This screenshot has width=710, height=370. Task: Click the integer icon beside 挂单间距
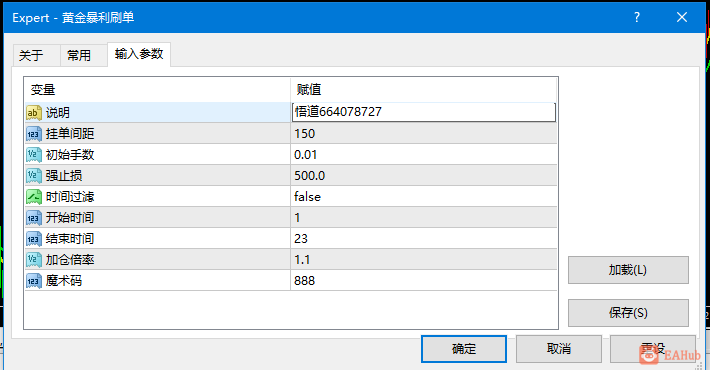pos(34,134)
